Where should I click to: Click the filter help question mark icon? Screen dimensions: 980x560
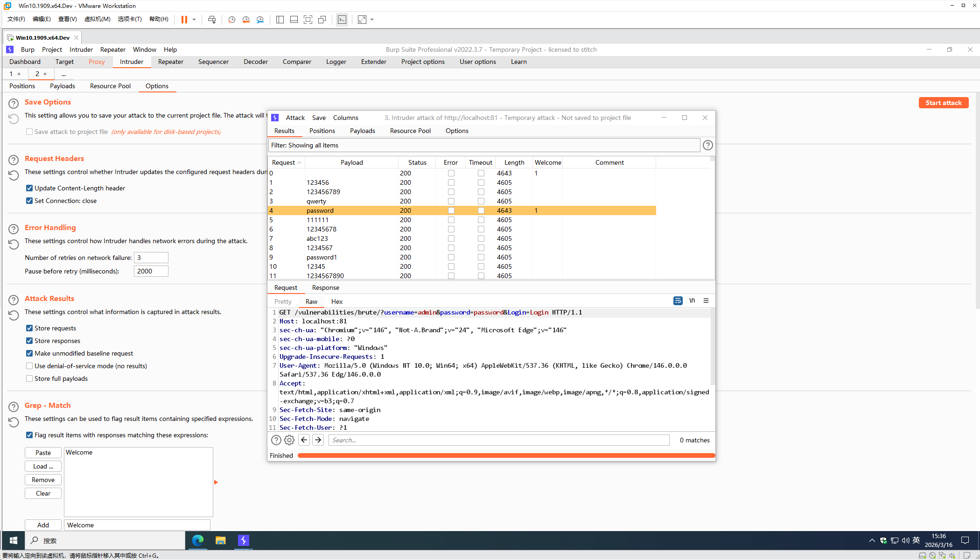click(707, 145)
